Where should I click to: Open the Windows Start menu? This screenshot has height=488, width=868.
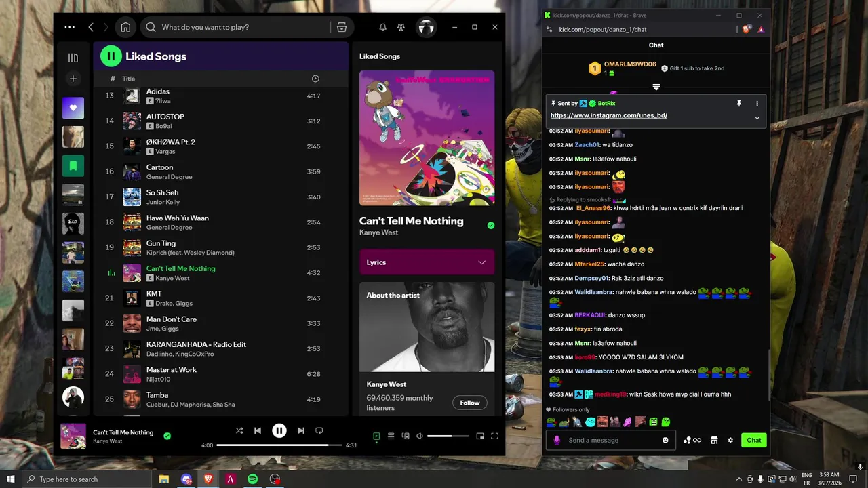pyautogui.click(x=10, y=479)
